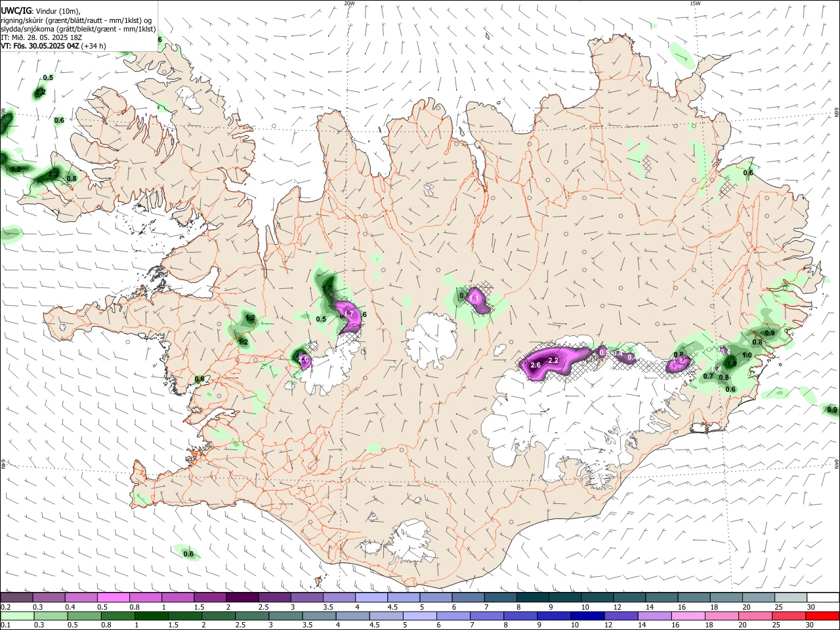
Task: Select the medium green 0.5 swatch, bottom row
Action: click(x=84, y=616)
